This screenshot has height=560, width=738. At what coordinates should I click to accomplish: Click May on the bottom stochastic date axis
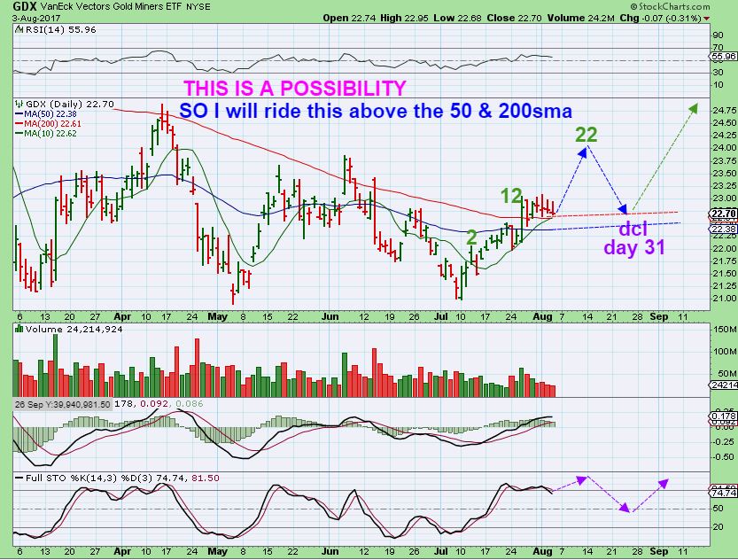click(x=217, y=551)
